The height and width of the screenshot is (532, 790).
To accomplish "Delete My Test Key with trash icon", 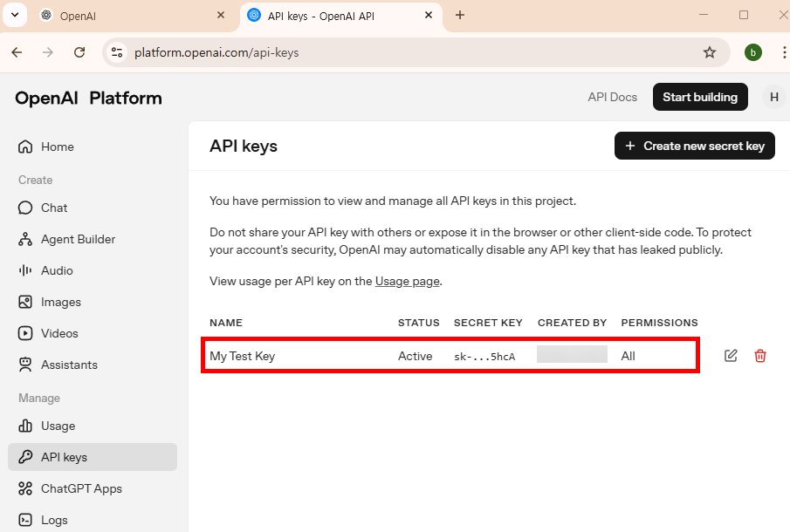I will pyautogui.click(x=760, y=356).
